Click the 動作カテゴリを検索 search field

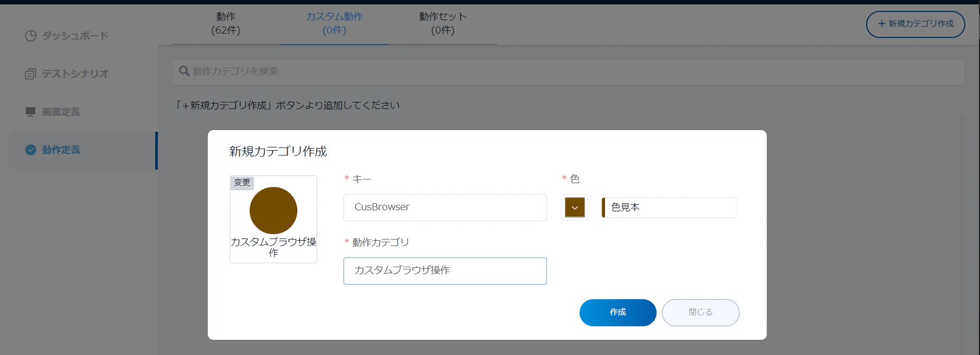pyautogui.click(x=568, y=72)
